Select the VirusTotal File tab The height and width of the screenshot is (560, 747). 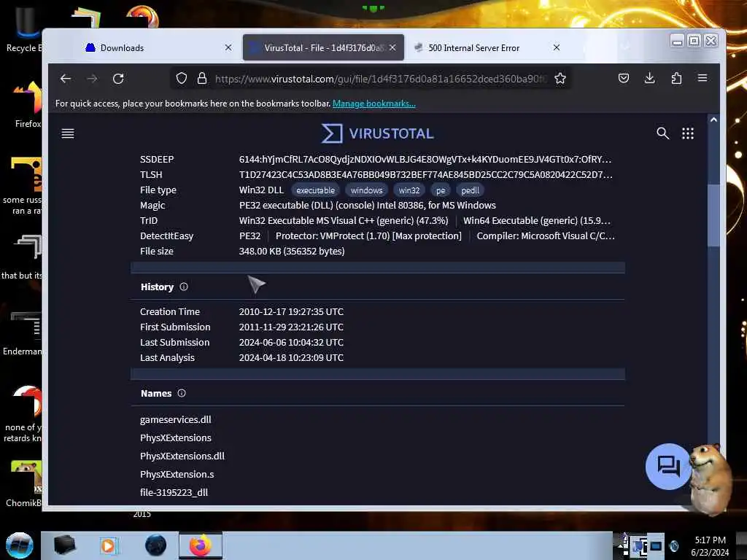[x=323, y=47]
